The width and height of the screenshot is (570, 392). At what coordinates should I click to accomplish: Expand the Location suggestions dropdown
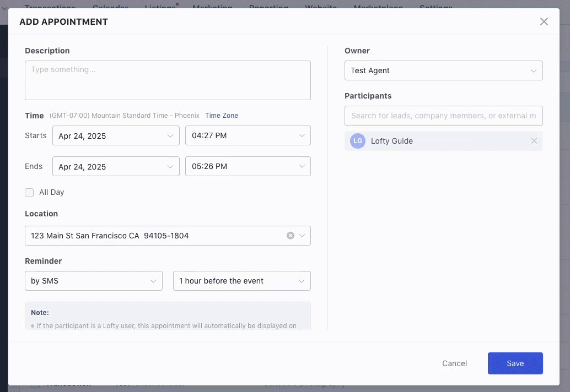coord(302,235)
